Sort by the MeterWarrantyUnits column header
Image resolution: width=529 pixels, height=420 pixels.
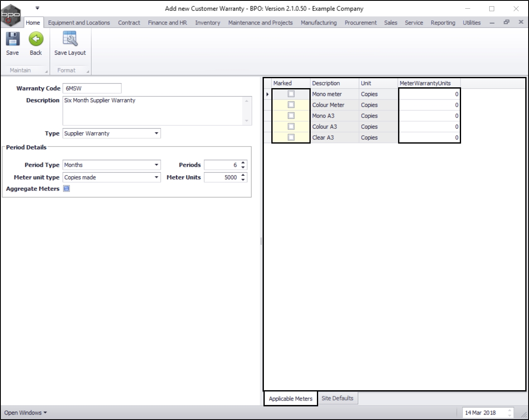[x=429, y=83]
